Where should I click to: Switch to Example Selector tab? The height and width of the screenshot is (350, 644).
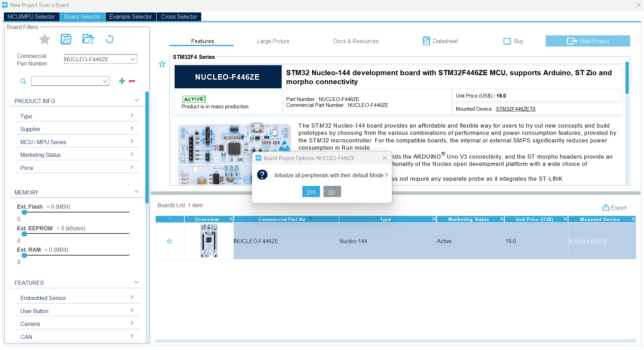coord(130,17)
